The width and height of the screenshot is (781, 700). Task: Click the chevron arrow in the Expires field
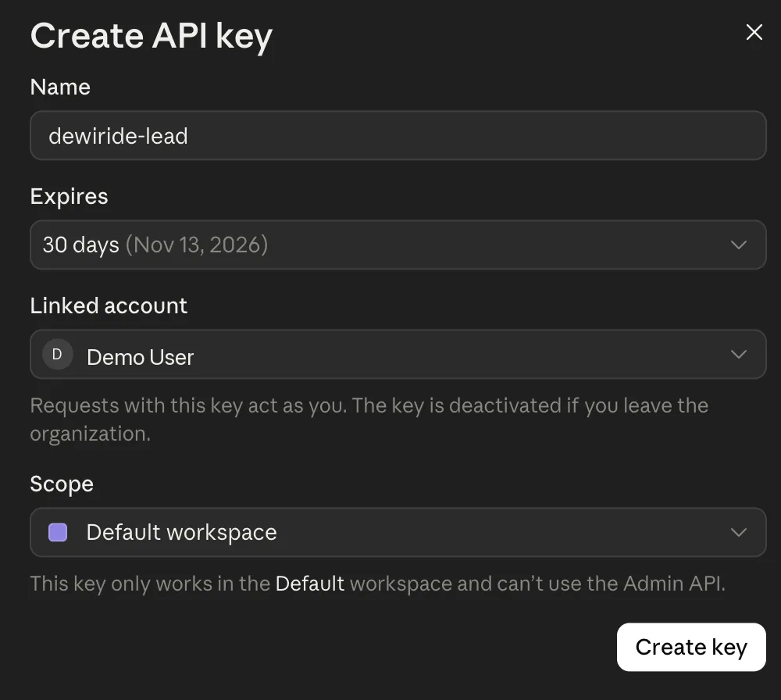pyautogui.click(x=739, y=245)
